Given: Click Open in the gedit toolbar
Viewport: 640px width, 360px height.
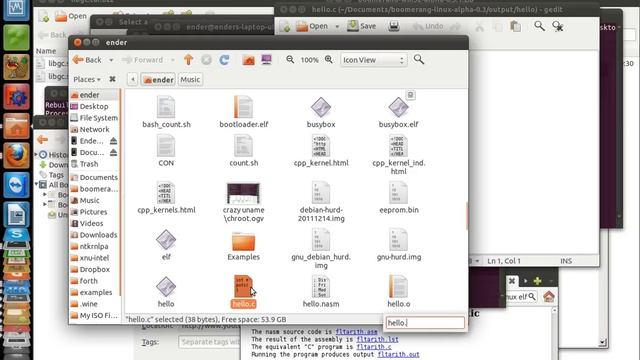Looking at the screenshot, I should pyautogui.click(x=312, y=26).
